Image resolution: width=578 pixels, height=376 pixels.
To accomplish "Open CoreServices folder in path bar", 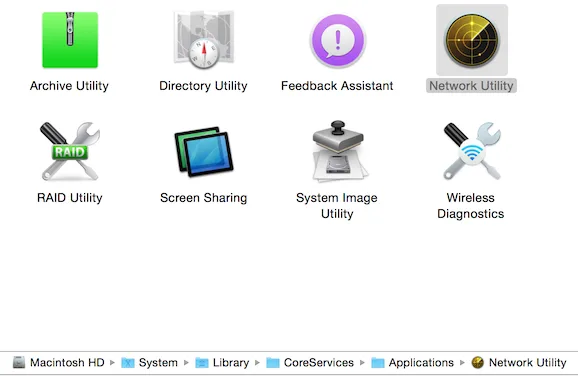I will pos(310,363).
